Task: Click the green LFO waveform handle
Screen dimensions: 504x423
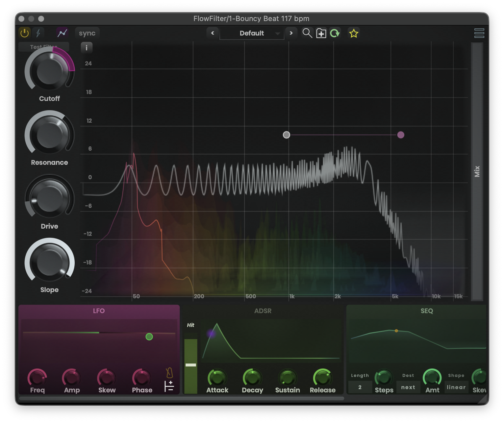Action: [x=149, y=336]
